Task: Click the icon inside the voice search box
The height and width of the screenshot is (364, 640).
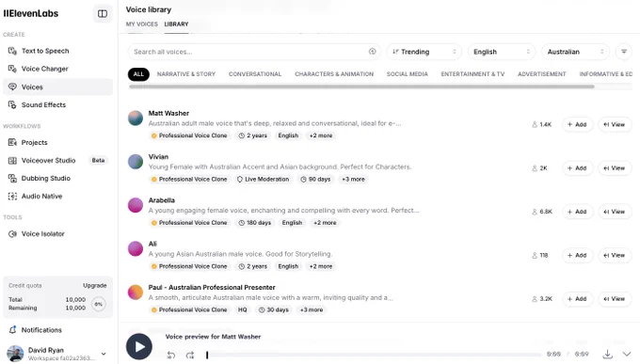Action: coord(373,52)
